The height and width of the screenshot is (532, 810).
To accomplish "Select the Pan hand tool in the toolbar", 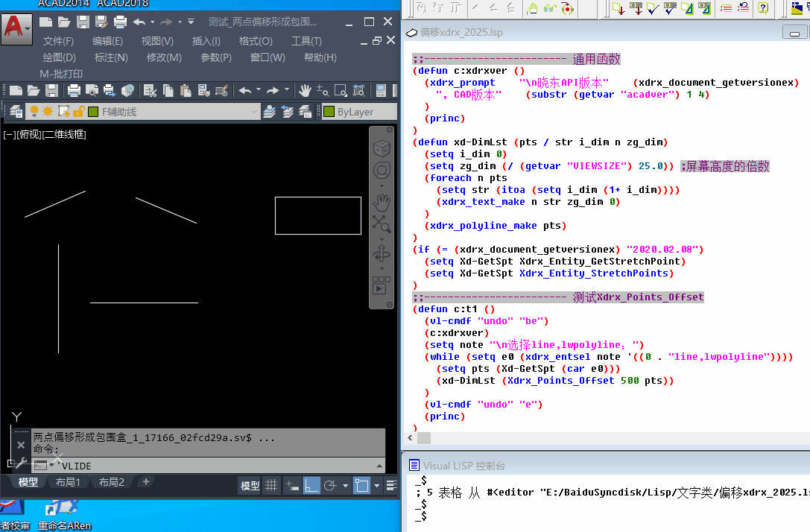I will pos(305,91).
